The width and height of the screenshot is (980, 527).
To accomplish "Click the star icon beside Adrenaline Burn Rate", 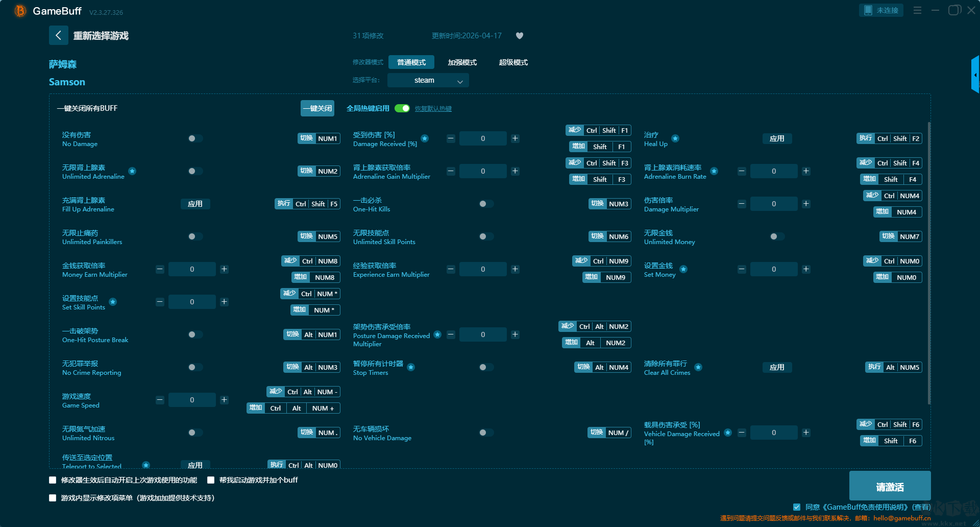I will [x=714, y=171].
